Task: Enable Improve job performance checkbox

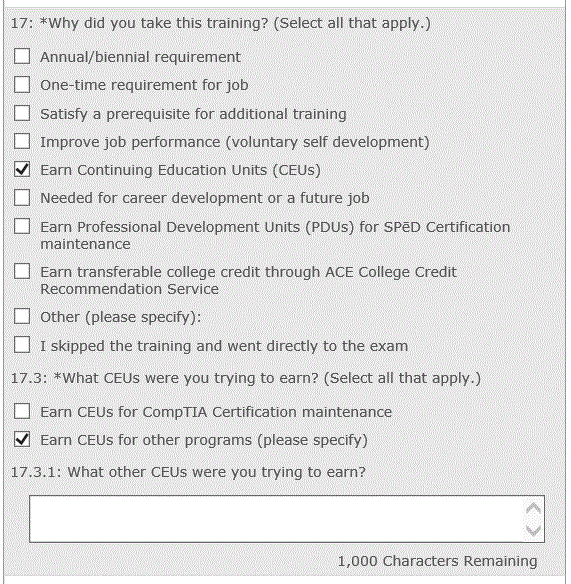Action: [22, 141]
